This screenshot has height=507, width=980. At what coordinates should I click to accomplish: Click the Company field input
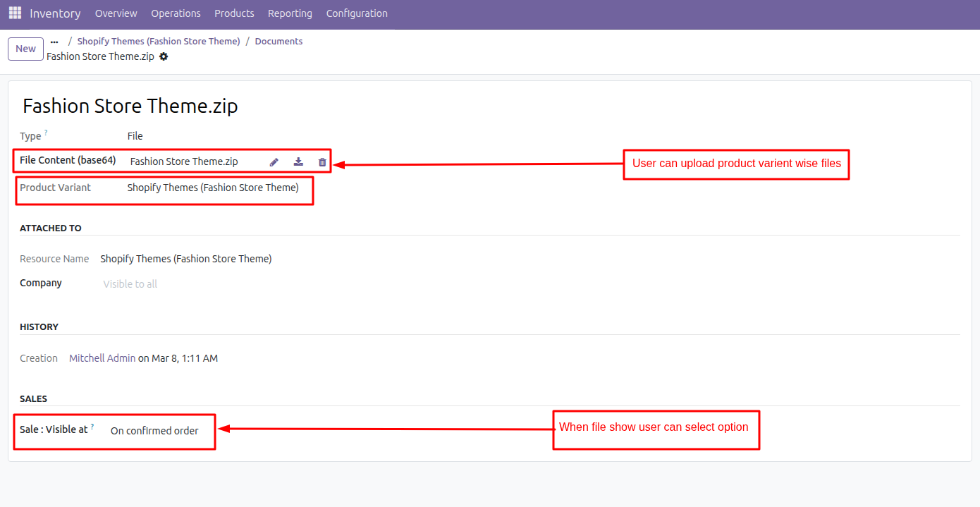point(130,284)
